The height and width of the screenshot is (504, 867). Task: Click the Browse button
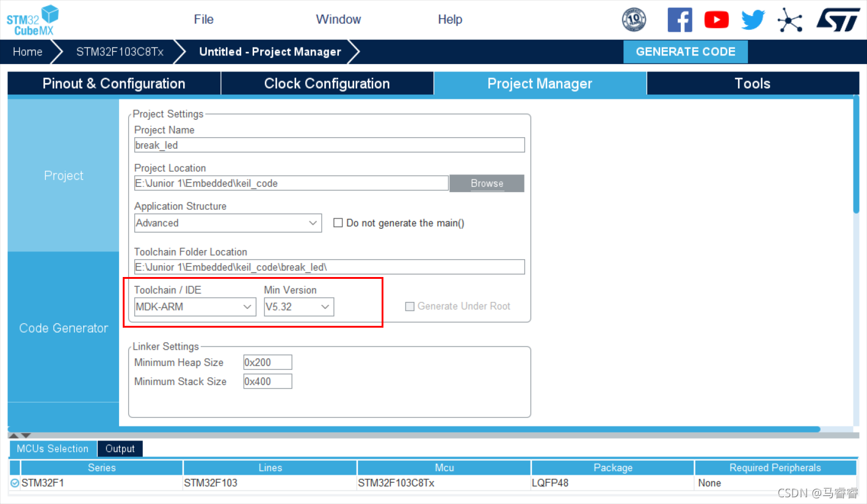tap(487, 183)
